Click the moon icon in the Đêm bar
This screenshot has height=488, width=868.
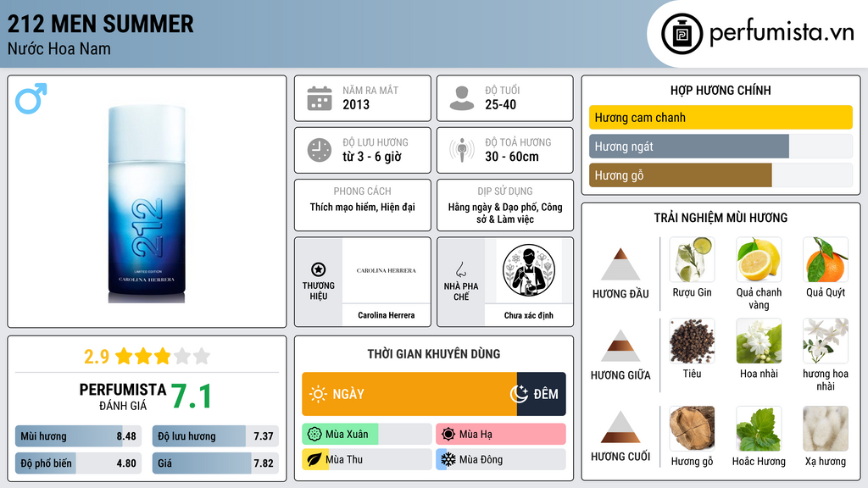(x=519, y=394)
